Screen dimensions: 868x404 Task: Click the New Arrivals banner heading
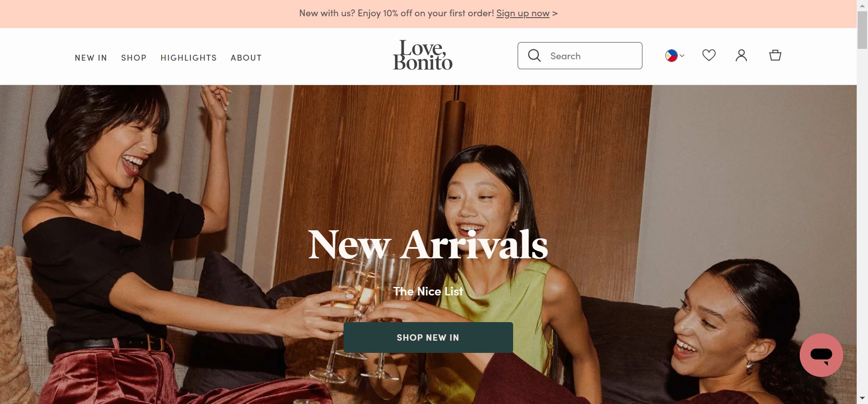click(428, 245)
